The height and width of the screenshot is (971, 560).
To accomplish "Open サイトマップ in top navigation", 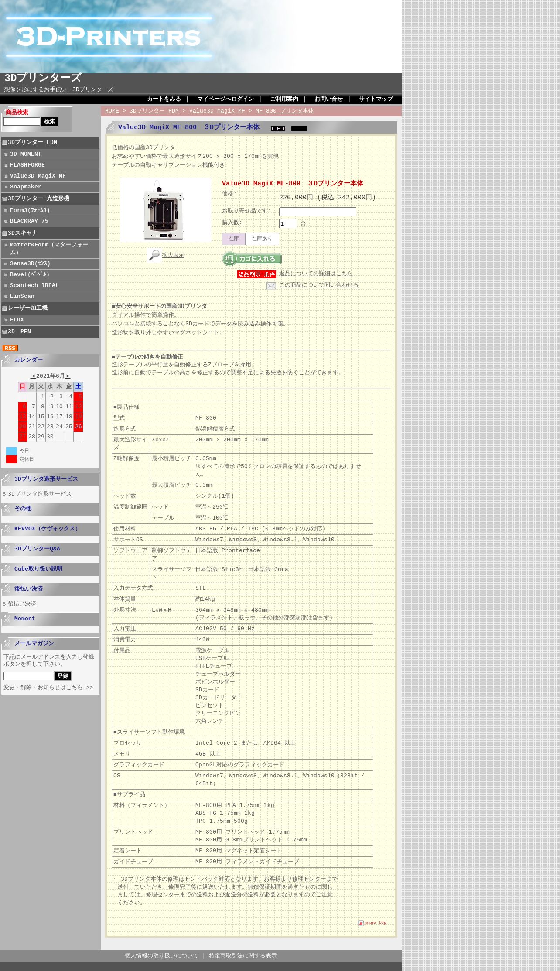I will 376,99.
